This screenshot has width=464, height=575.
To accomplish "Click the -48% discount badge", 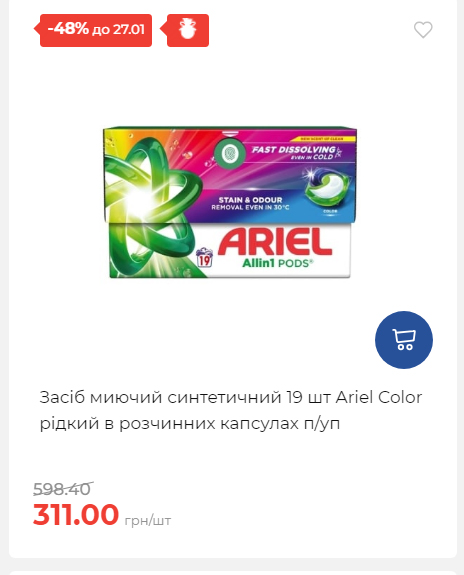I will (93, 30).
